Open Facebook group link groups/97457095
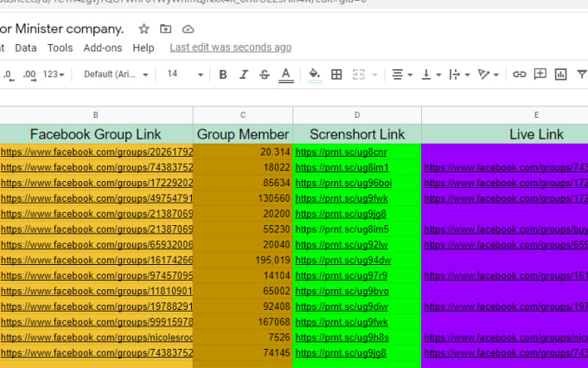The height and width of the screenshot is (368, 588). 97,275
